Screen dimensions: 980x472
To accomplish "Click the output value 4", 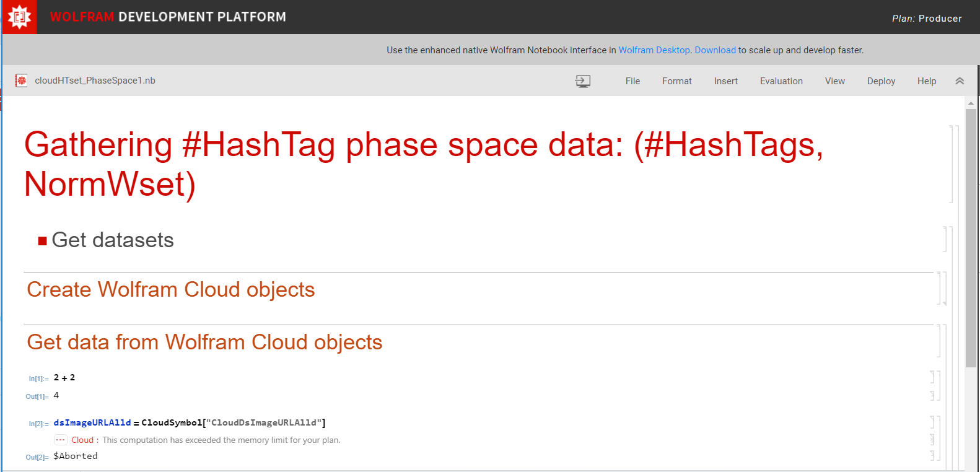I will point(56,395).
